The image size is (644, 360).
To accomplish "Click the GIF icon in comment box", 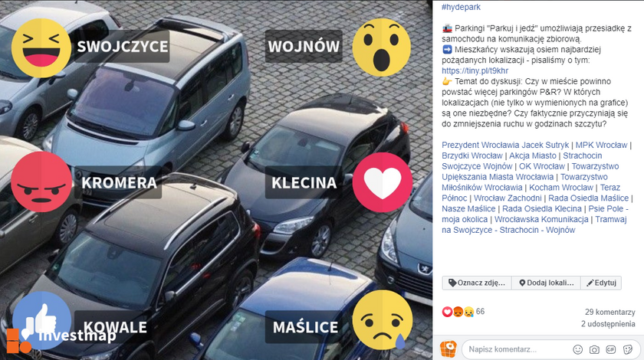I will coord(611,349).
